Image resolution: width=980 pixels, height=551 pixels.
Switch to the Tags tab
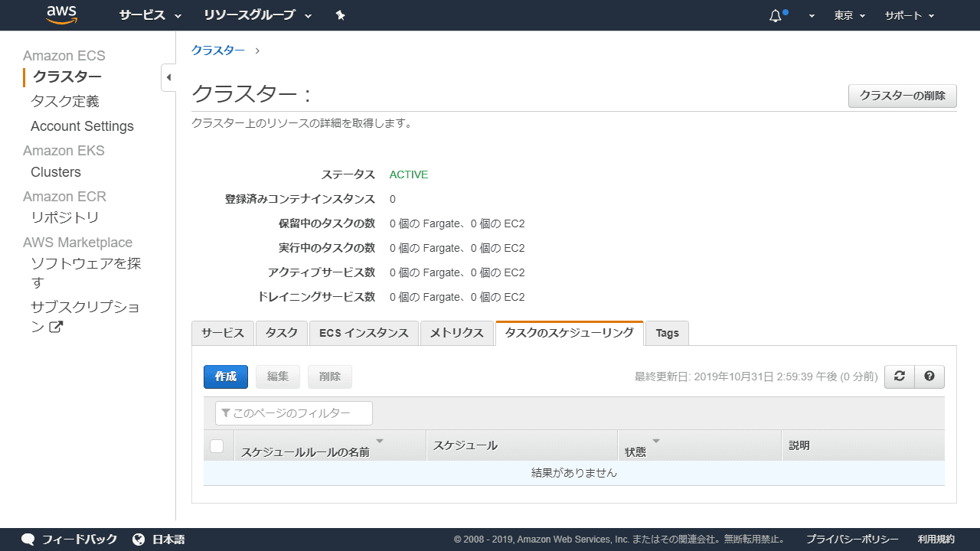tap(668, 333)
